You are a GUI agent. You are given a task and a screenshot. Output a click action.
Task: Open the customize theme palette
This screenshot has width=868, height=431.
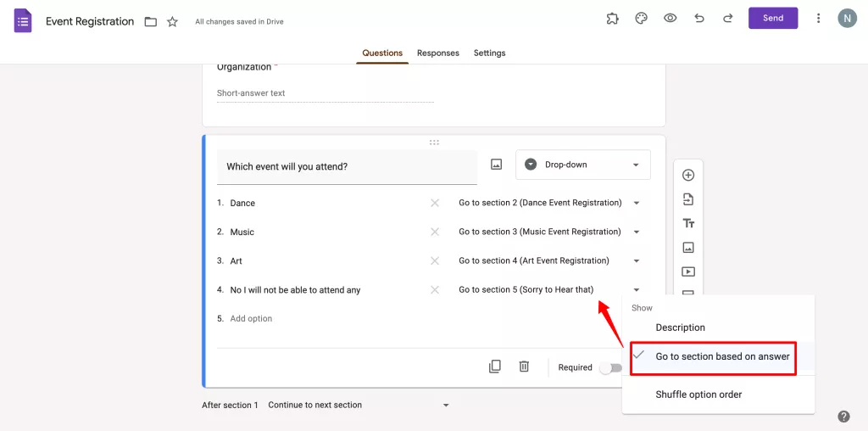642,19
